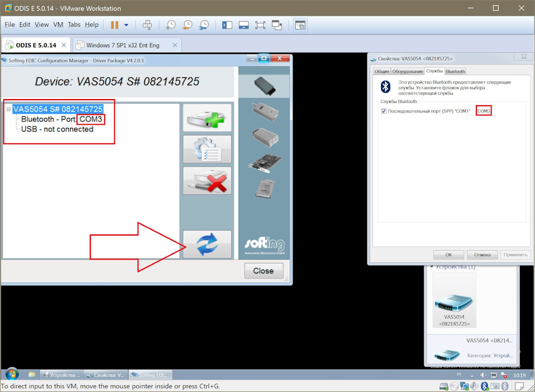The width and height of the screenshot is (535, 392).
Task: Take a VM snapshot icon
Action: pos(171,25)
